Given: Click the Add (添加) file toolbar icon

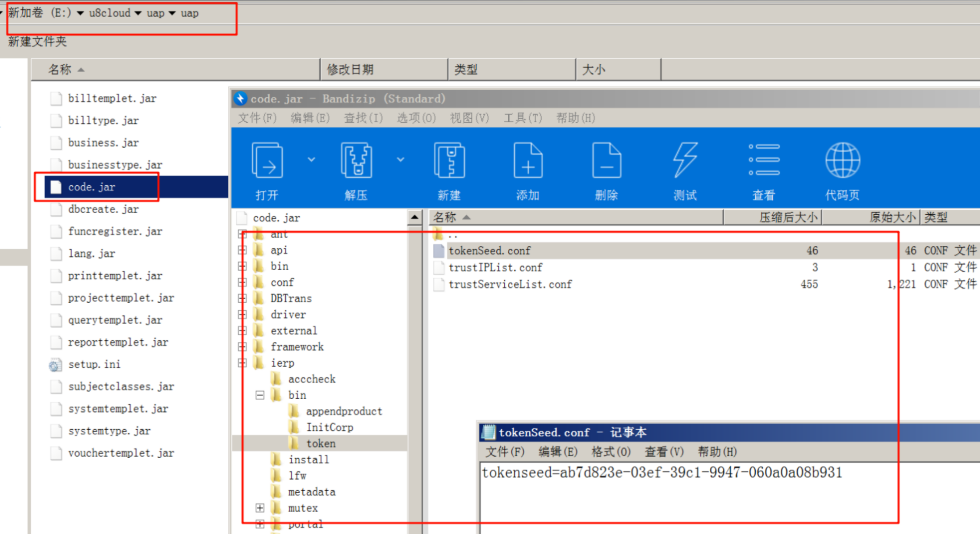Looking at the screenshot, I should [x=527, y=161].
